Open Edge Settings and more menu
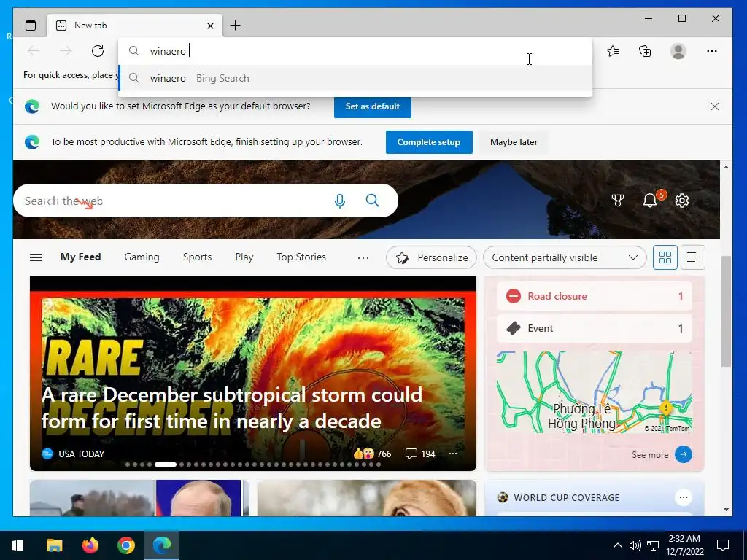 pos(712,51)
